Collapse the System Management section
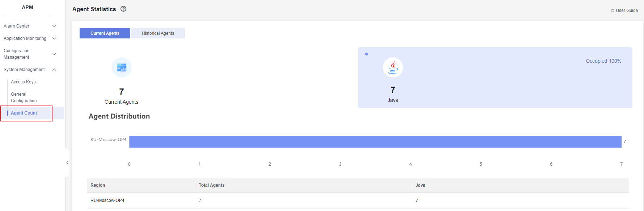This screenshot has width=644, height=211. [54, 70]
